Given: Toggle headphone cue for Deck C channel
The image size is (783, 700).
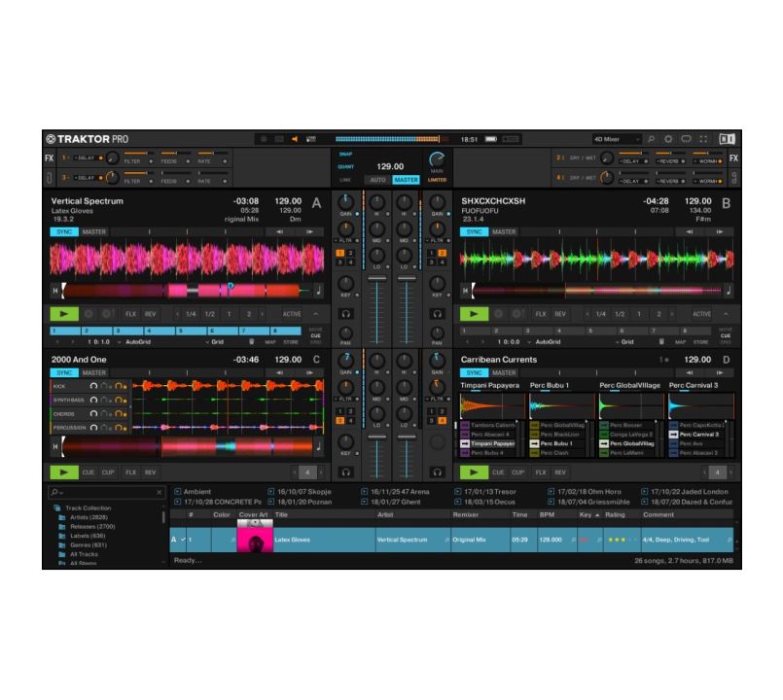Looking at the screenshot, I should click(345, 472).
